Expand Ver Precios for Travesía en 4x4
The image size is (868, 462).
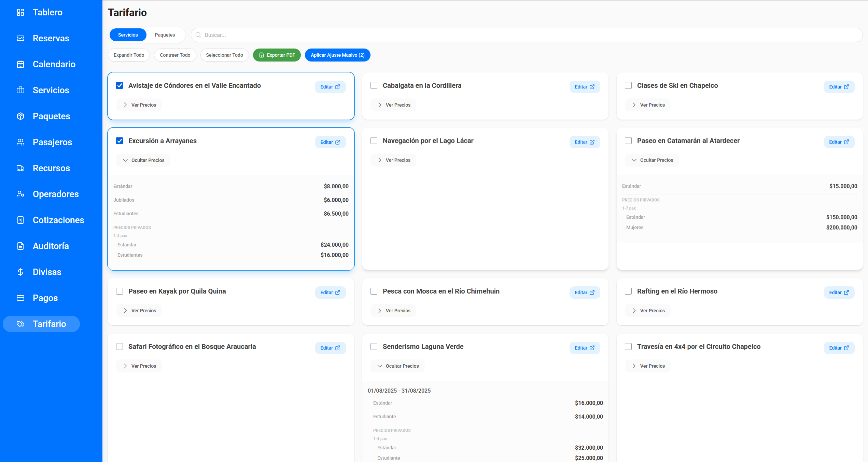tap(648, 366)
